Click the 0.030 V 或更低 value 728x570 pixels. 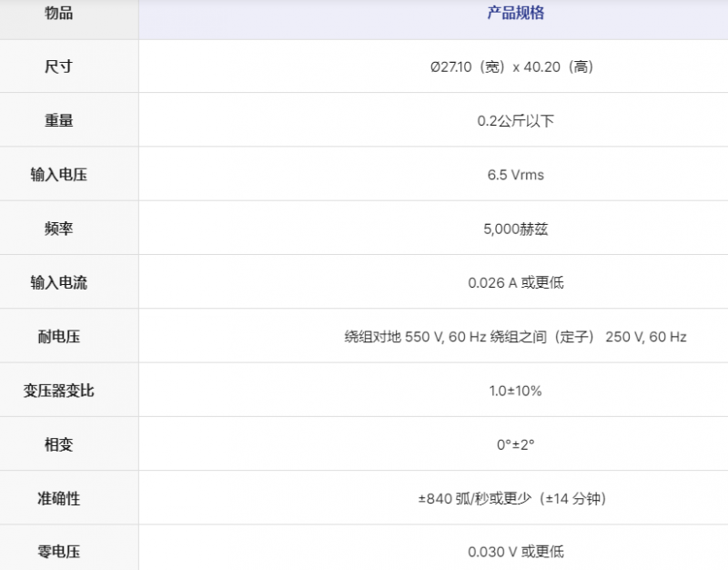tap(515, 552)
